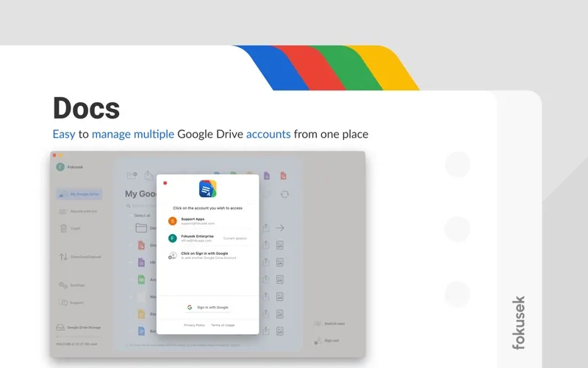588x368 pixels.
Task: Click the rename icon on the yellow file row
Action: point(280,314)
